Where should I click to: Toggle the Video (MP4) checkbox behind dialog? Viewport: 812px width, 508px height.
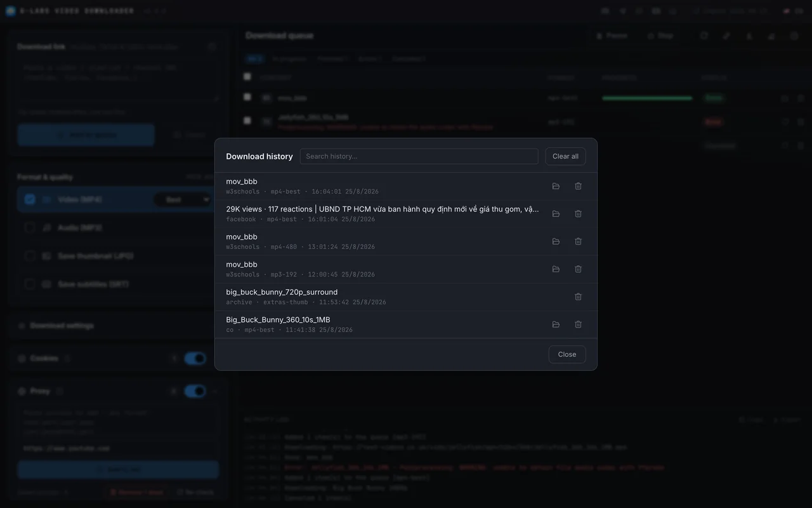pyautogui.click(x=30, y=199)
